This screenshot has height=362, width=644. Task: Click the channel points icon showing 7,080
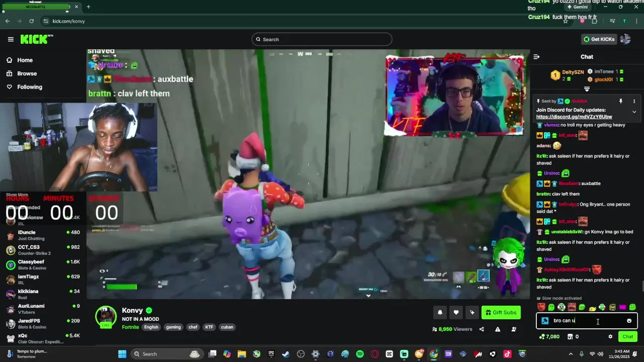coord(549,337)
